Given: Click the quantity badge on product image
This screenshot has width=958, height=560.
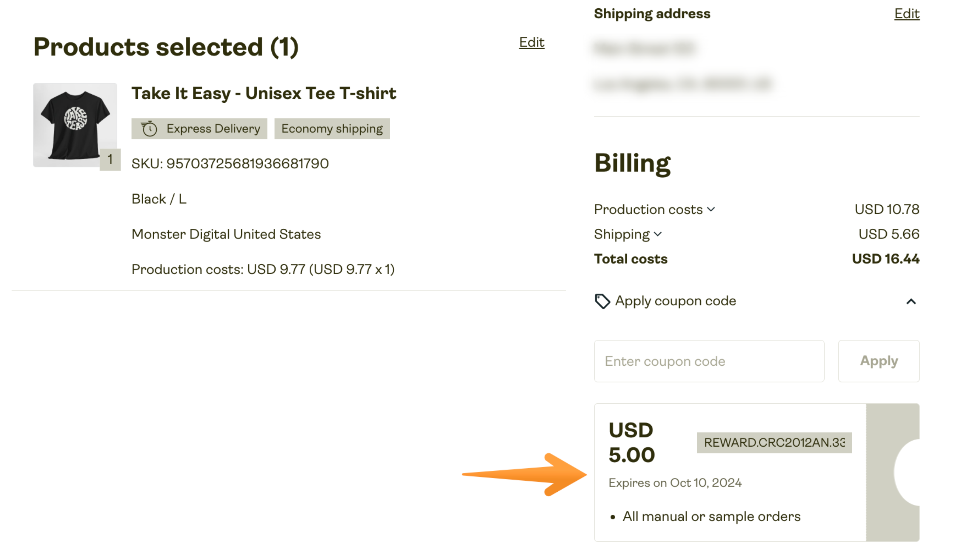Looking at the screenshot, I should (x=110, y=160).
